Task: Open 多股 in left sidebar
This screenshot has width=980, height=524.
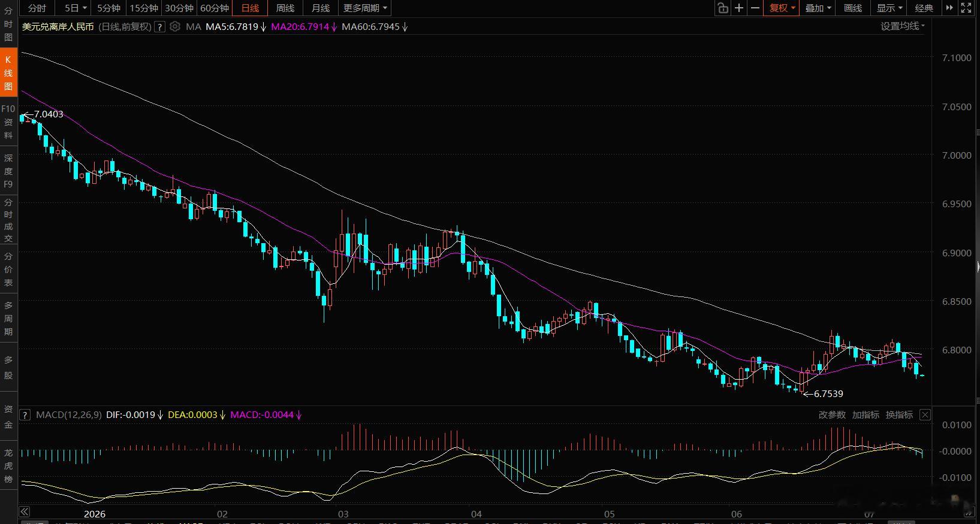Action: point(8,368)
